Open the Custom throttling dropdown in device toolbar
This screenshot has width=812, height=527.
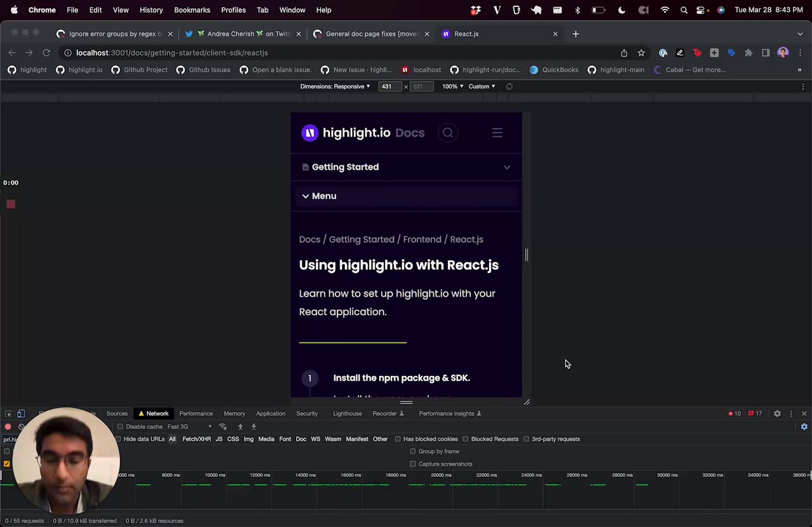click(482, 86)
